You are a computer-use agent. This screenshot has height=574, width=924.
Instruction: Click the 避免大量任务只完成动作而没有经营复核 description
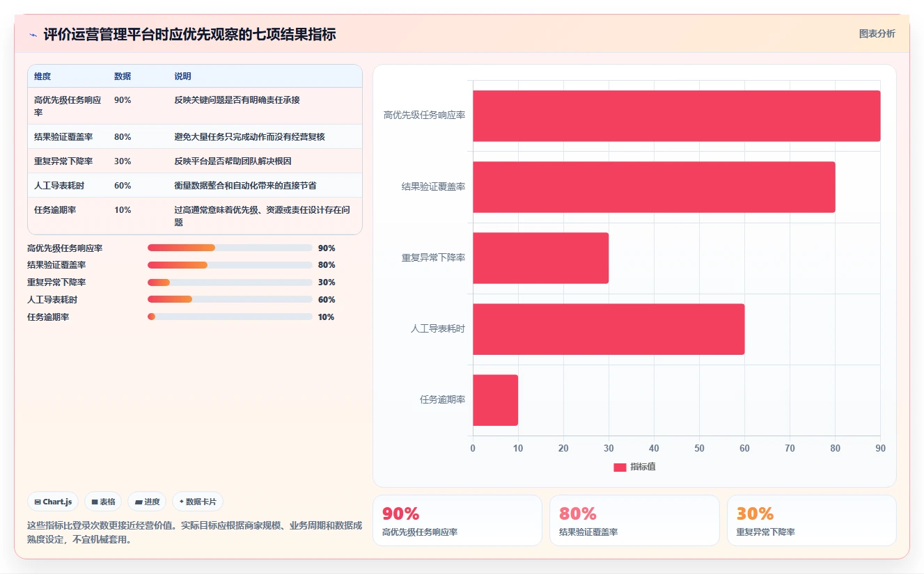[x=249, y=137]
